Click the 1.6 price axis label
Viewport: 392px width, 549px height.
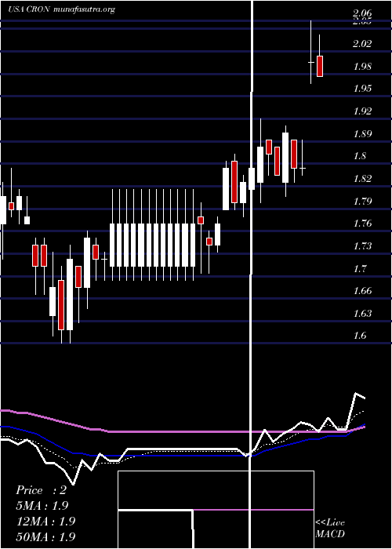(360, 336)
